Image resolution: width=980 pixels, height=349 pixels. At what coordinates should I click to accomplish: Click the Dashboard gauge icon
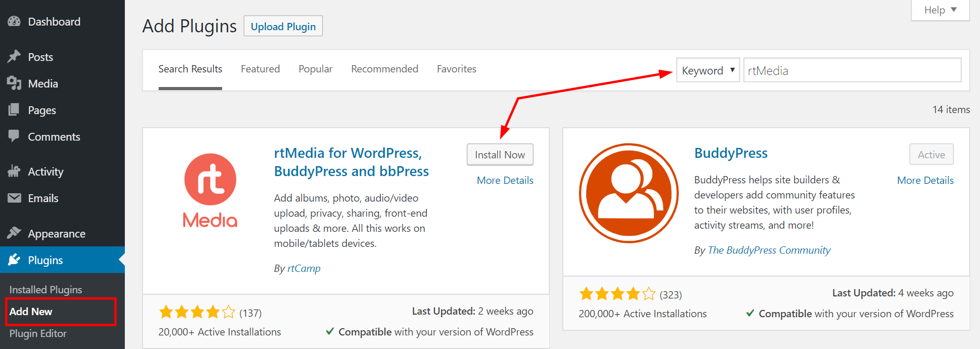point(14,21)
